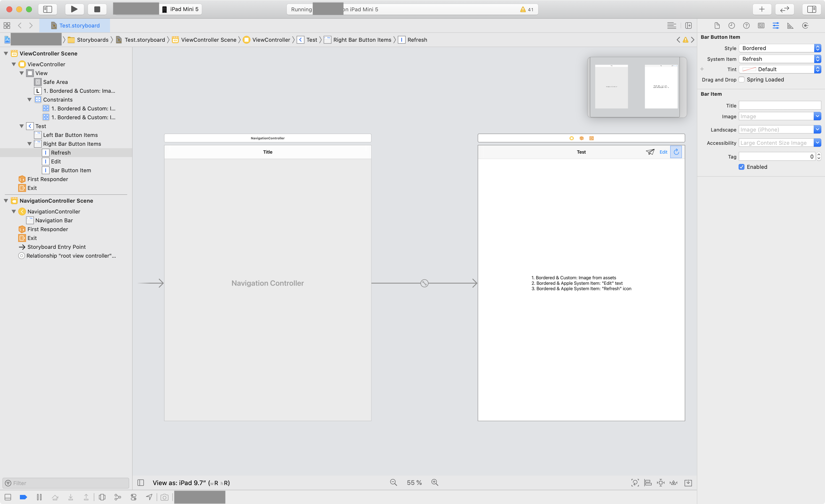Screen dimensions: 825x504
Task: Open the Connections inspector icon
Action: pyautogui.click(x=805, y=26)
